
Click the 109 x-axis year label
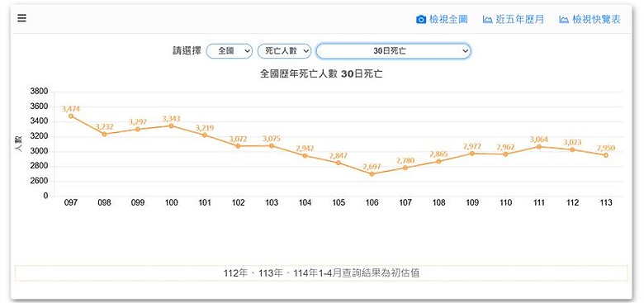pos(472,203)
